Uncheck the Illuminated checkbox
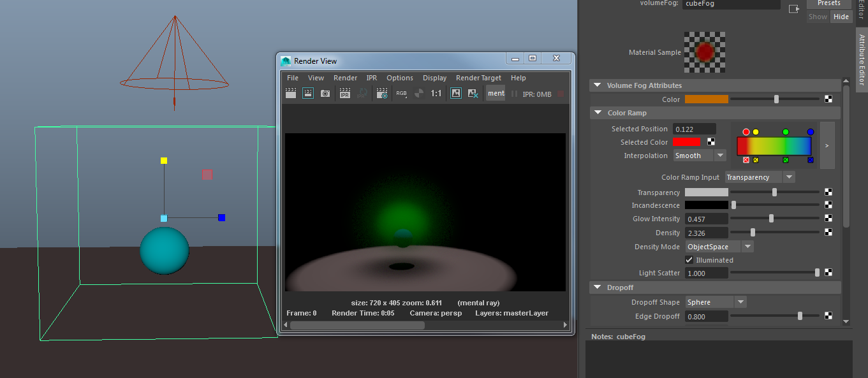This screenshot has width=868, height=378. point(689,260)
